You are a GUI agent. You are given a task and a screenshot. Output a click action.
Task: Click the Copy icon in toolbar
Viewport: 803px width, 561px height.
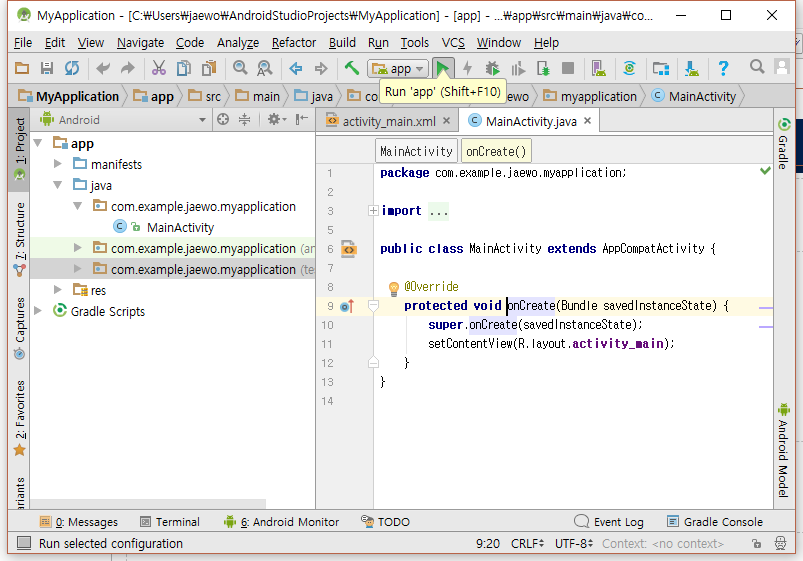pyautogui.click(x=184, y=68)
